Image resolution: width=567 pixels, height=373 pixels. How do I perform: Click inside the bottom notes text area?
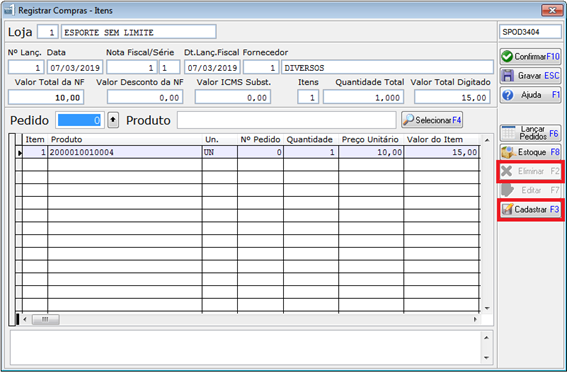(246, 347)
